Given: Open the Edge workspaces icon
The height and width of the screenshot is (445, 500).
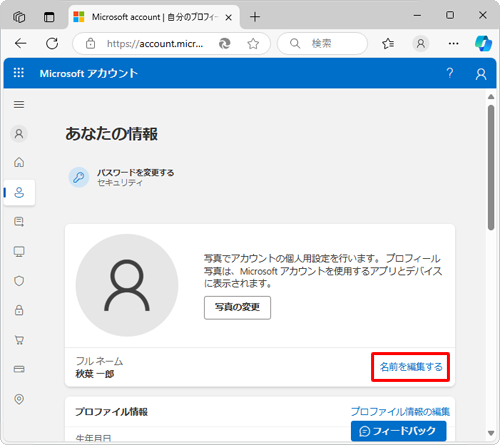Looking at the screenshot, I should (19, 17).
